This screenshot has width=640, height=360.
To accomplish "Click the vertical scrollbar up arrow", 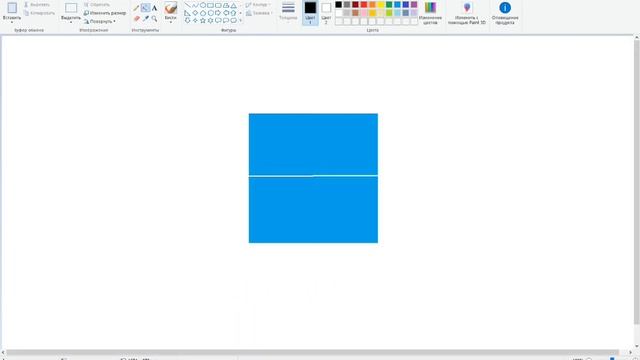I will pyautogui.click(x=637, y=38).
